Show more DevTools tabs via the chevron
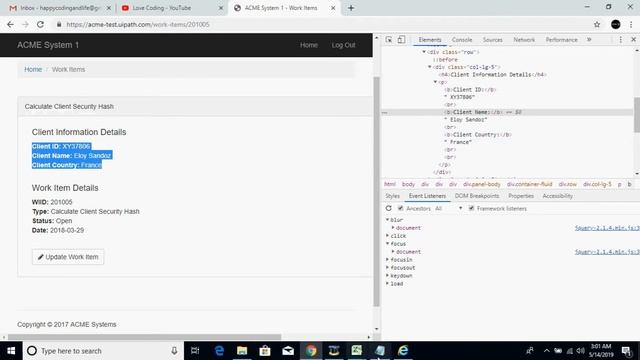This screenshot has height=360, width=640. point(589,40)
